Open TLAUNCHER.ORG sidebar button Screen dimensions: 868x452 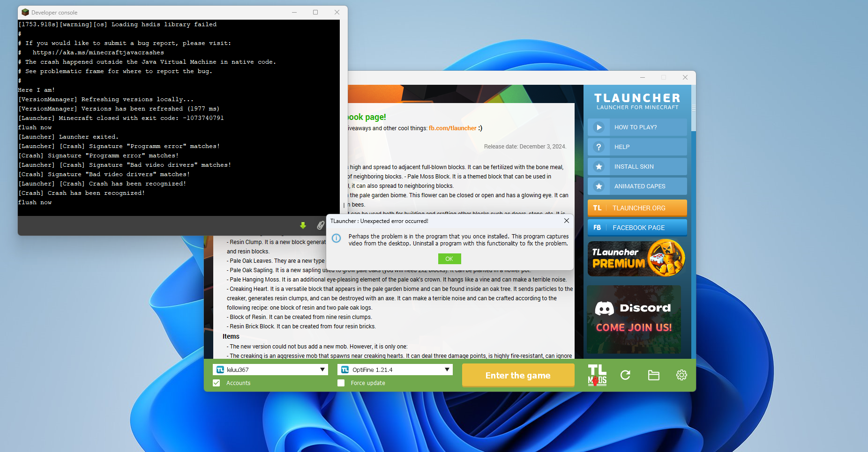point(637,208)
